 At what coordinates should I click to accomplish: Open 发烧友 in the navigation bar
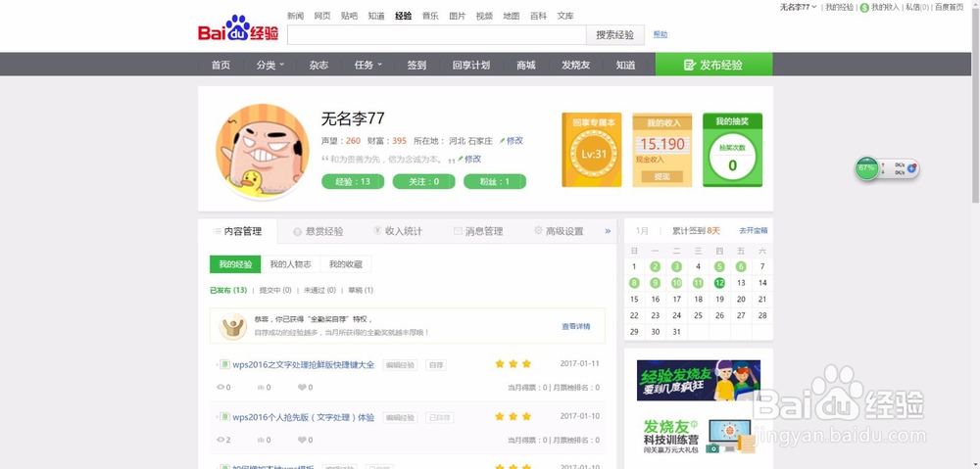tap(575, 65)
